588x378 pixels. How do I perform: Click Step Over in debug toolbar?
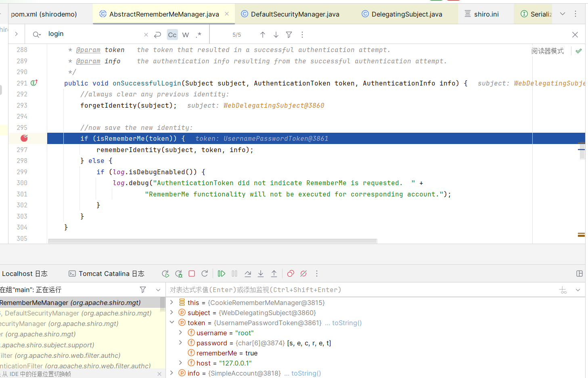click(248, 274)
